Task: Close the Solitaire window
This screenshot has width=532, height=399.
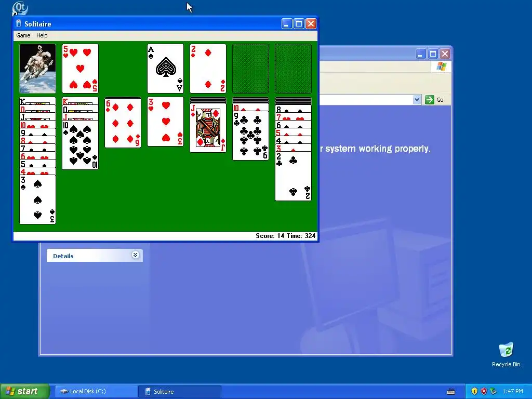Action: (x=311, y=24)
